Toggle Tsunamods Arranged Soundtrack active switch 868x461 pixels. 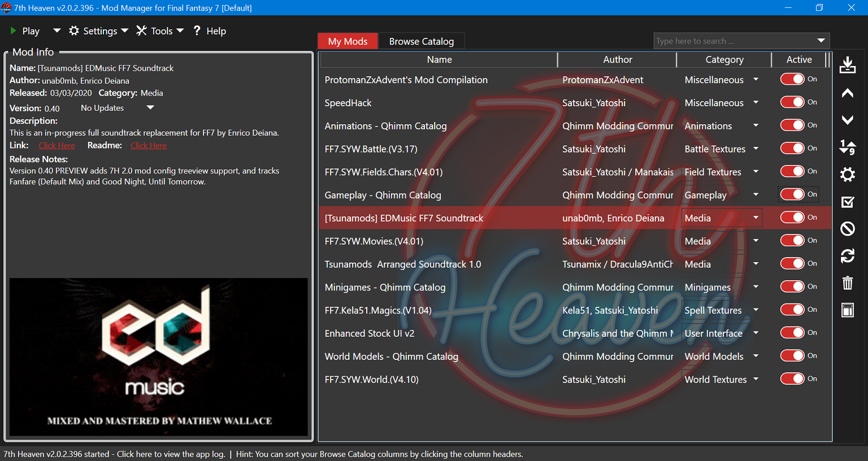(792, 263)
